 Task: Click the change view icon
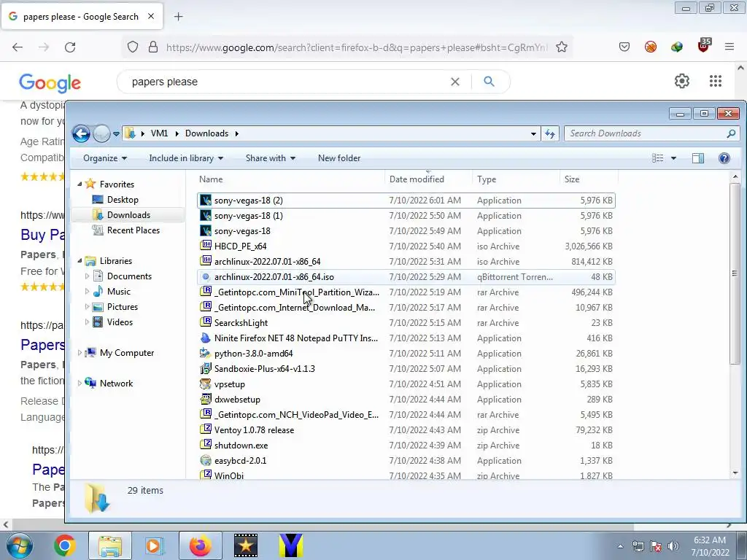pyautogui.click(x=657, y=158)
